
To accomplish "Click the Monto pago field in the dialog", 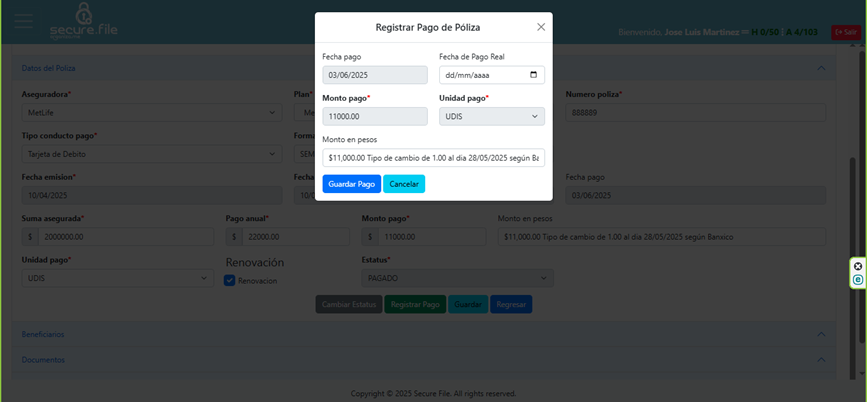I will pos(374,116).
